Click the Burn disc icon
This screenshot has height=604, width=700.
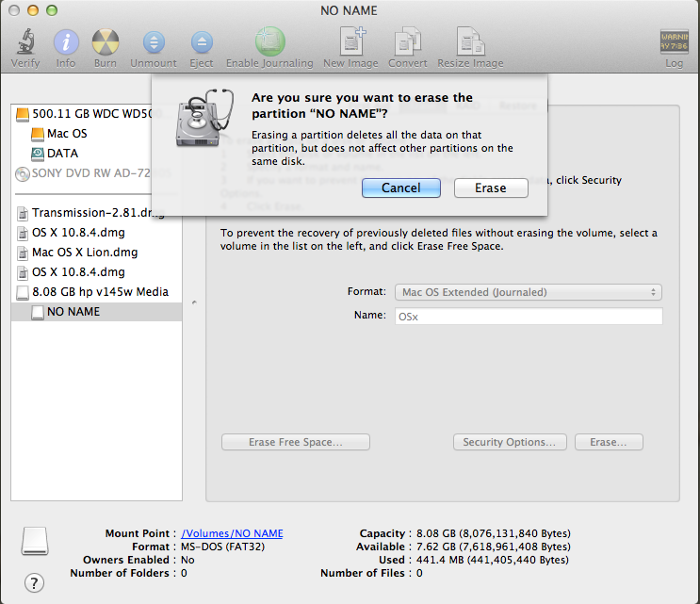(106, 42)
